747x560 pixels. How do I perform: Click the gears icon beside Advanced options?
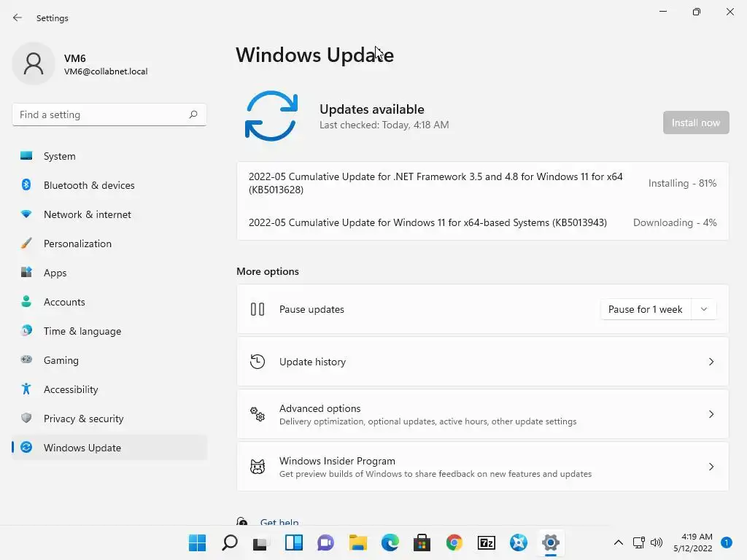[258, 414]
